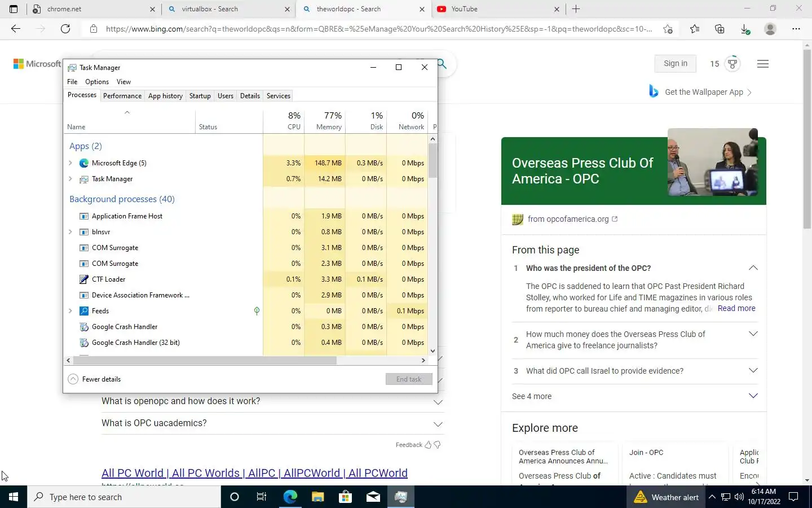Open Microsoft Store from the taskbar
Viewport: 812px width, 508px height.
(x=345, y=497)
